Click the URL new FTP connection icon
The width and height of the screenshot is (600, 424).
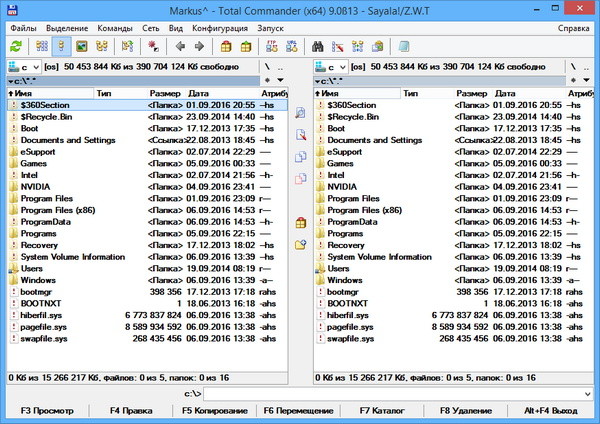[x=292, y=47]
